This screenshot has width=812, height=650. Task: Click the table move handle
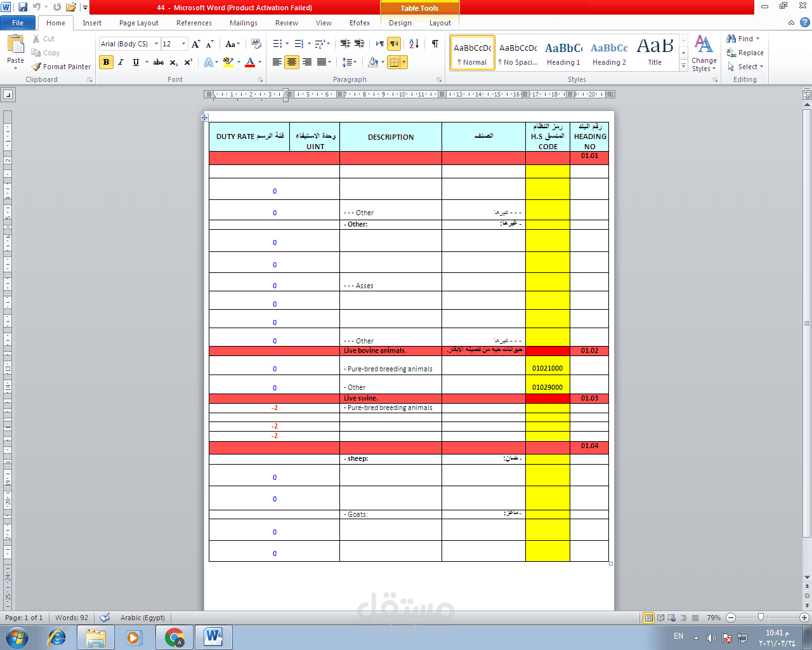(205, 117)
